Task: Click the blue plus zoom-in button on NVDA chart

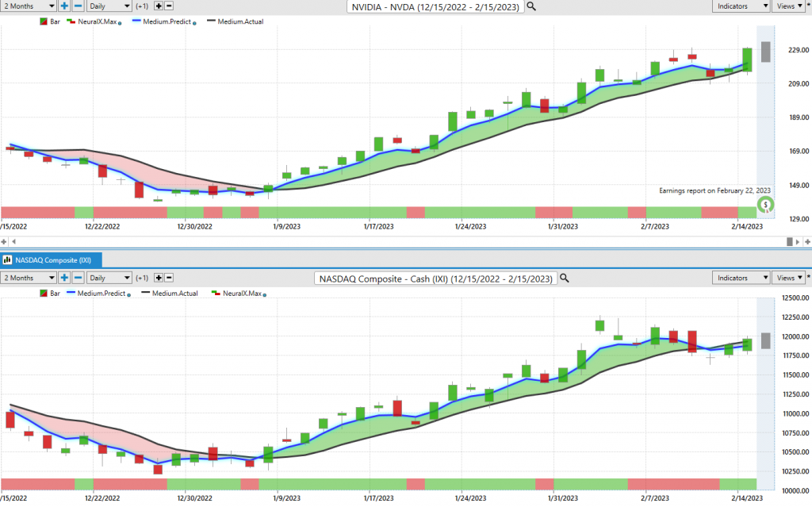Action: tap(64, 6)
